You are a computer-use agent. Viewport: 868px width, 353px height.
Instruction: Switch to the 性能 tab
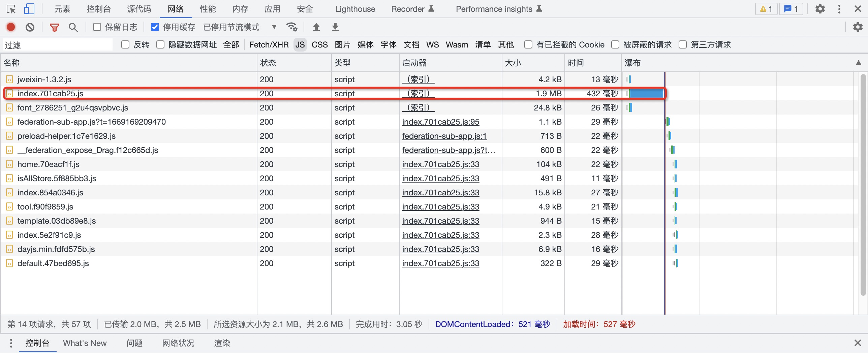(208, 9)
